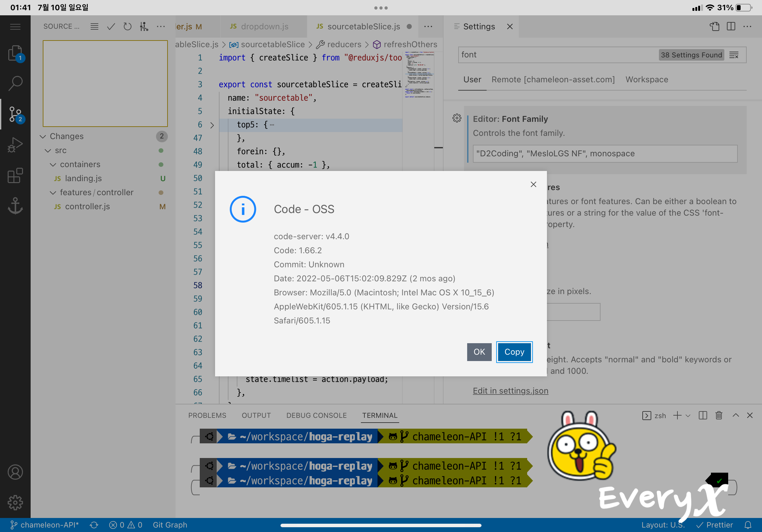Viewport: 762px width, 532px height.
Task: Select the Workspace settings tab
Action: pyautogui.click(x=646, y=80)
